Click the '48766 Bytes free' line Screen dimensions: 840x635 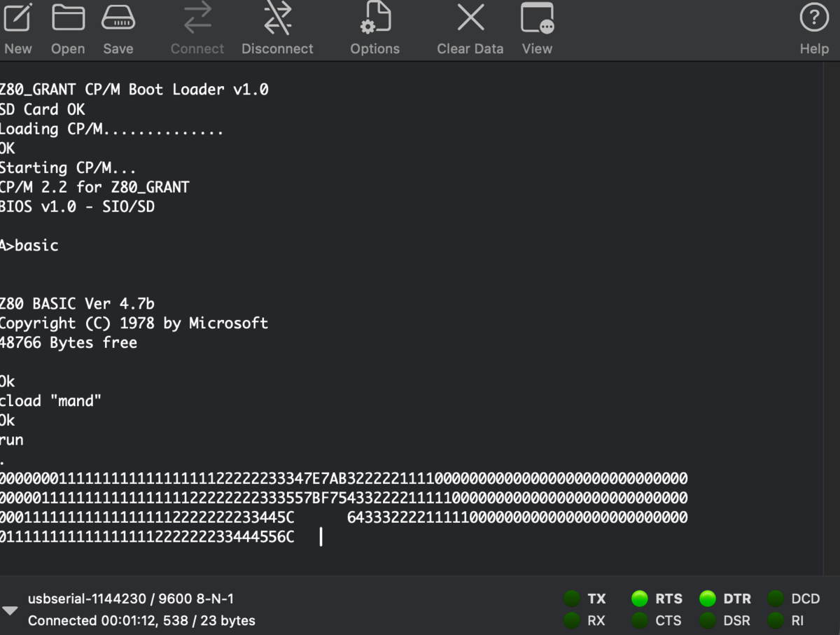(68, 343)
